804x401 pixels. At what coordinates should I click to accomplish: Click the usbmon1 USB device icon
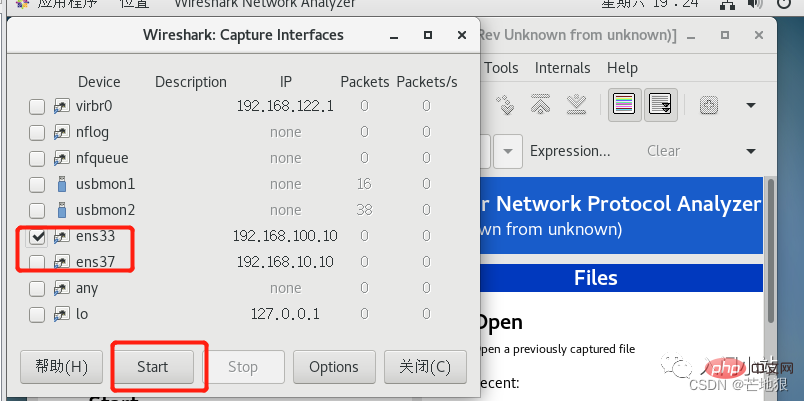[62, 184]
